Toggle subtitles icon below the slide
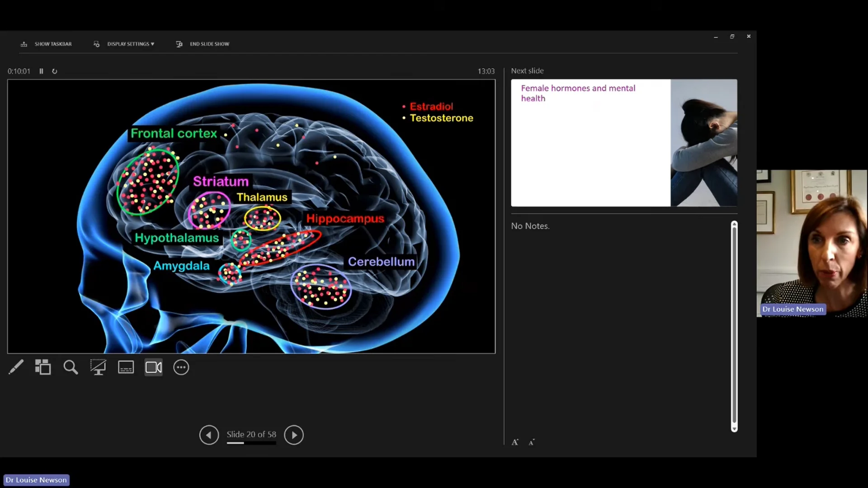The width and height of the screenshot is (868, 488). coord(126,367)
